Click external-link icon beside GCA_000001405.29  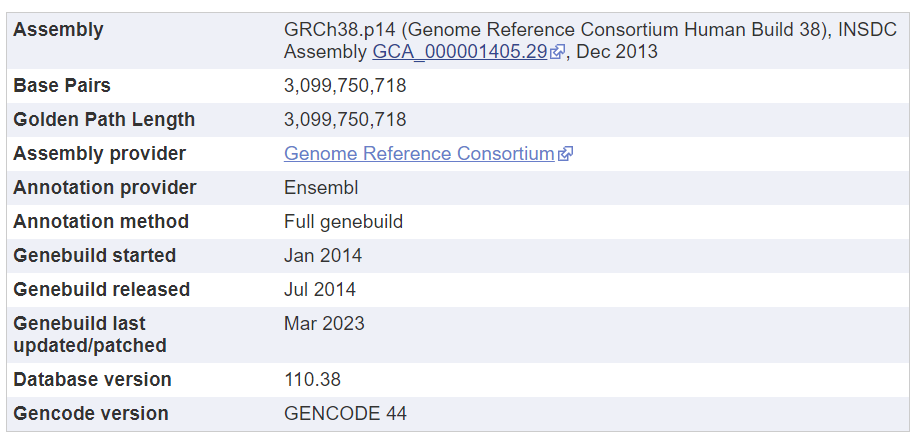click(557, 52)
